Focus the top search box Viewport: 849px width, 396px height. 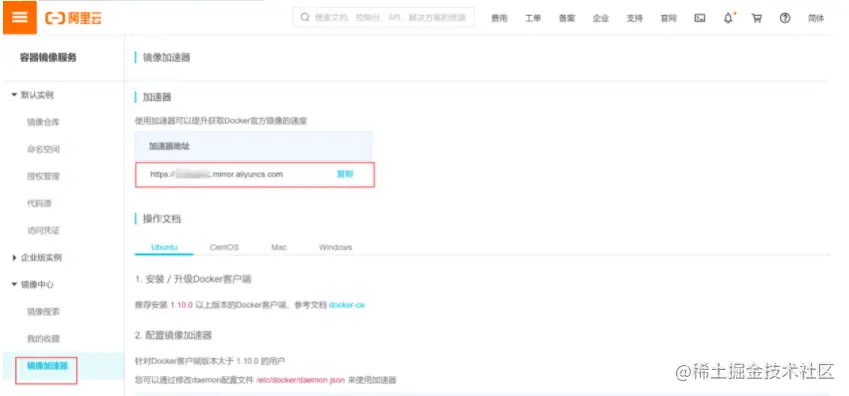(x=383, y=17)
